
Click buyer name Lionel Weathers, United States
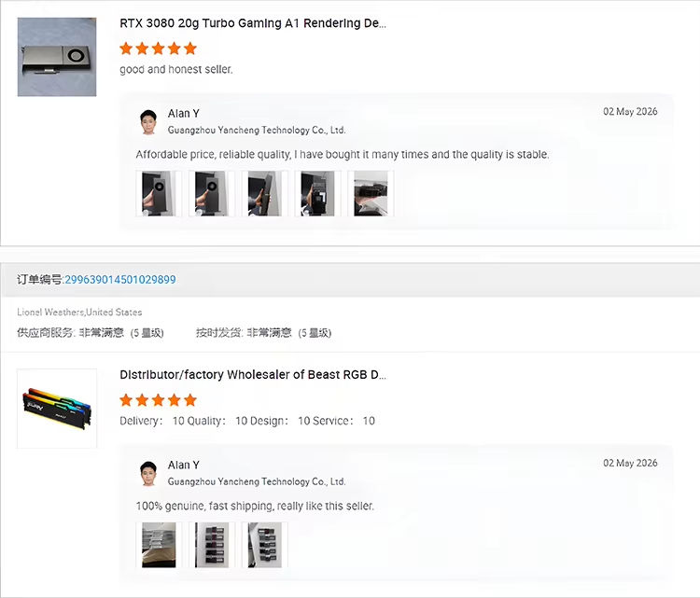pos(79,312)
